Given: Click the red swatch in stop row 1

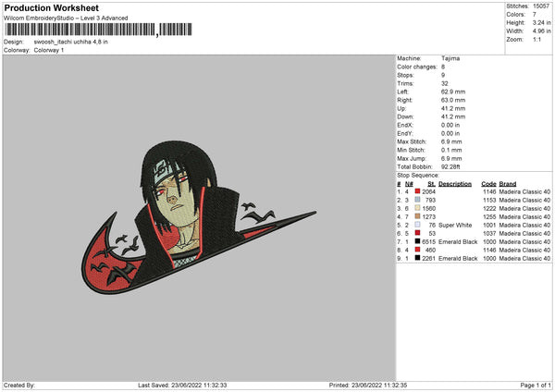Looking at the screenshot, I should tap(417, 191).
